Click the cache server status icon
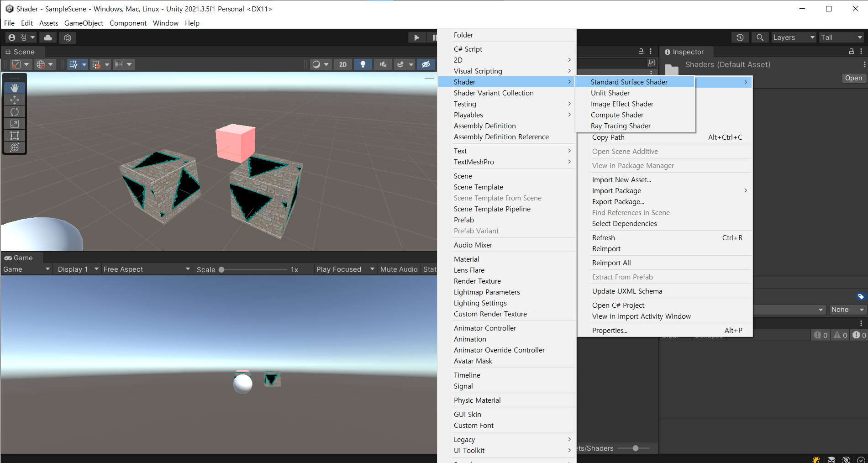 tap(831, 459)
